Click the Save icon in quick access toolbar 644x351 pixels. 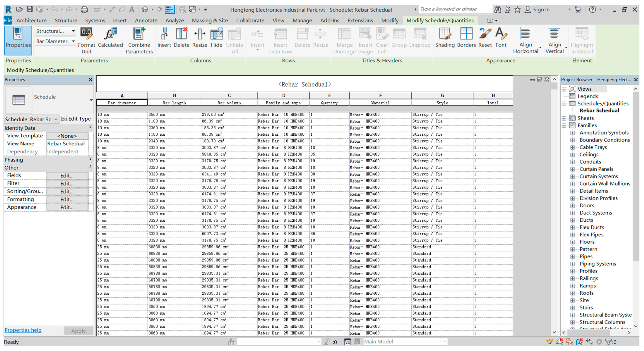(30, 10)
